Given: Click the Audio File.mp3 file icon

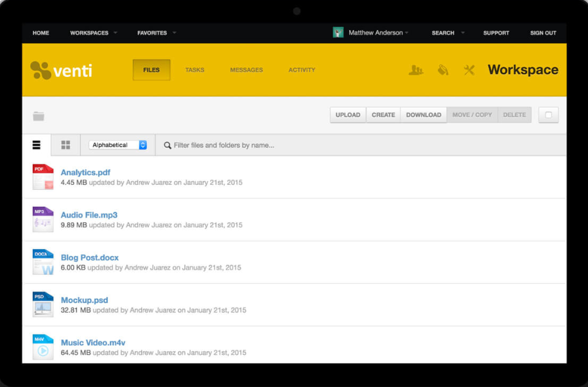Looking at the screenshot, I should click(x=43, y=219).
